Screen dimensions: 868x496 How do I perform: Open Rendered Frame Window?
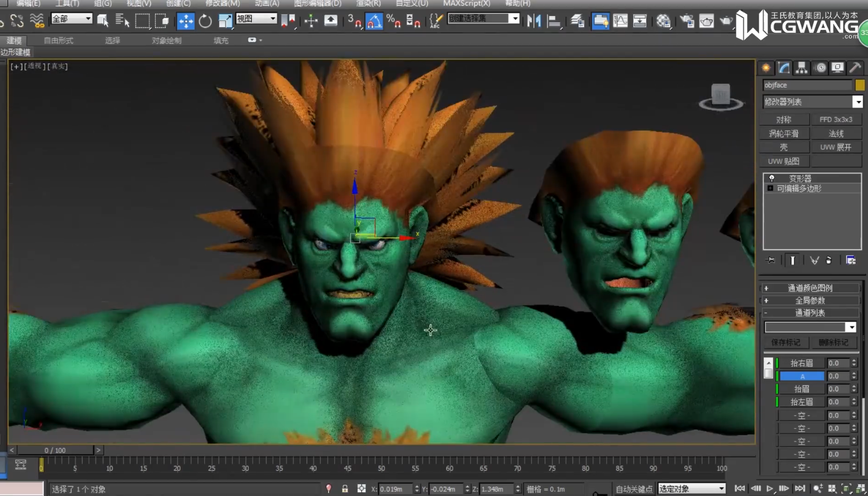[x=706, y=21]
